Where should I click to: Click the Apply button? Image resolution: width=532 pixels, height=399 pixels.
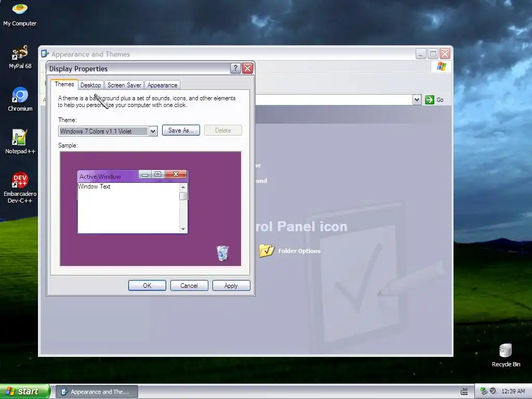point(231,286)
